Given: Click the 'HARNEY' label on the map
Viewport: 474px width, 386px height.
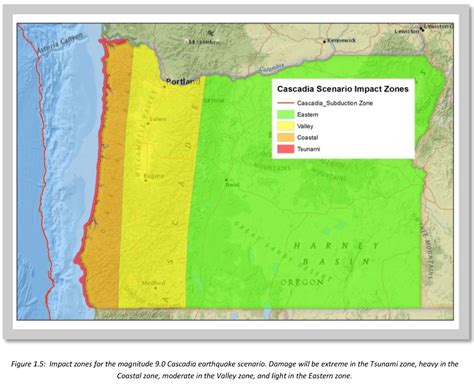Looking at the screenshot, I should (336, 246).
